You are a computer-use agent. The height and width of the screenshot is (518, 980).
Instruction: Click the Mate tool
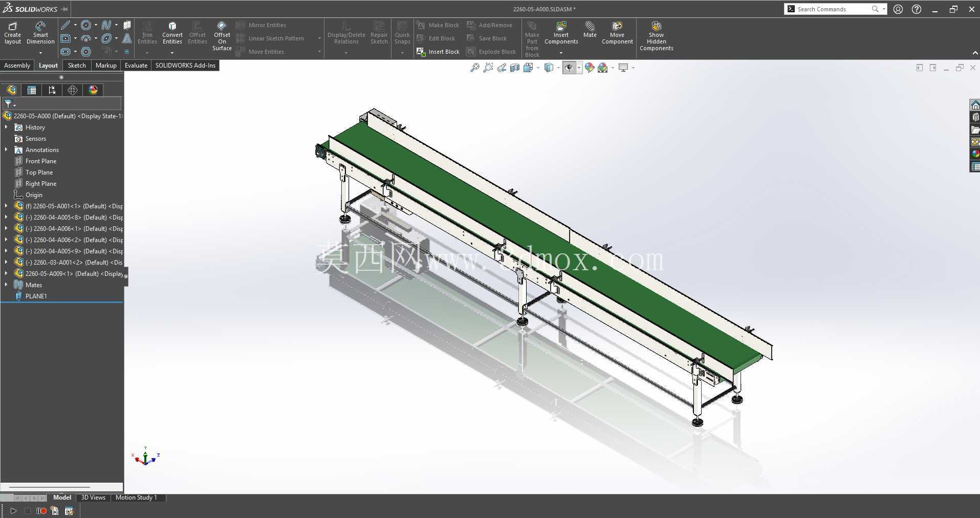coord(590,30)
